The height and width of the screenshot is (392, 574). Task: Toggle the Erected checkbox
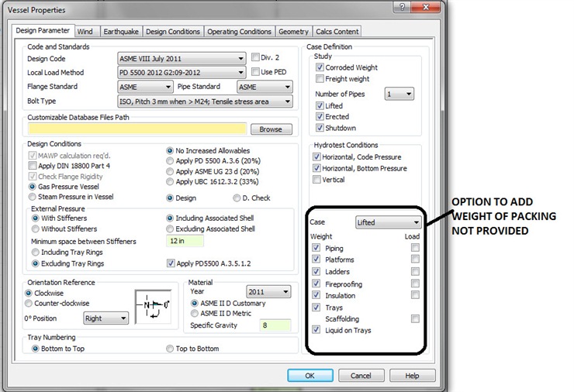[320, 117]
